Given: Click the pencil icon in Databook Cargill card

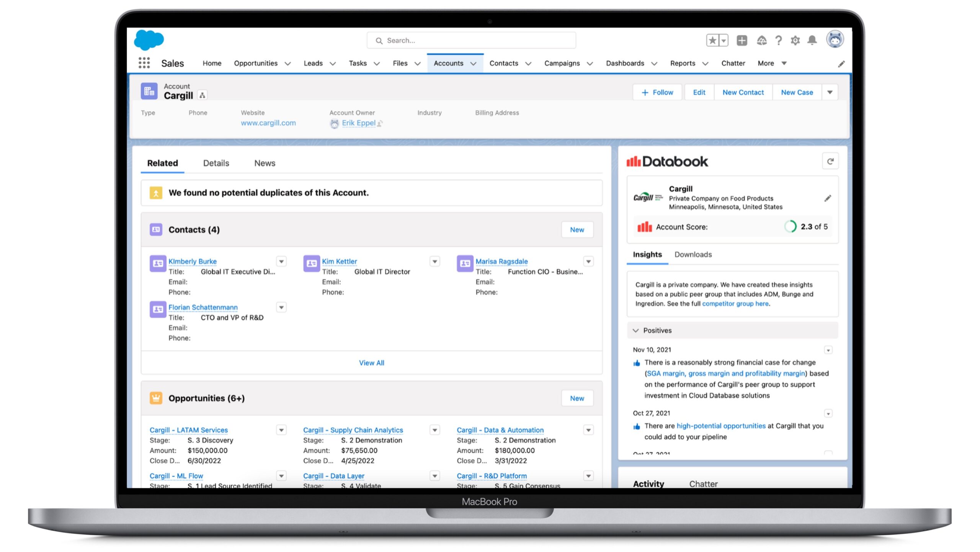Looking at the screenshot, I should point(828,198).
